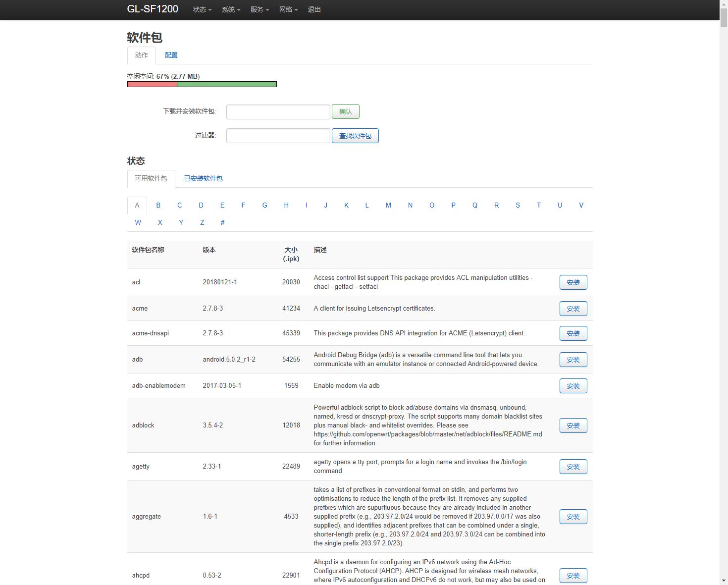Switch to the 已安装软件包 tab
728x585 pixels.
[203, 178]
